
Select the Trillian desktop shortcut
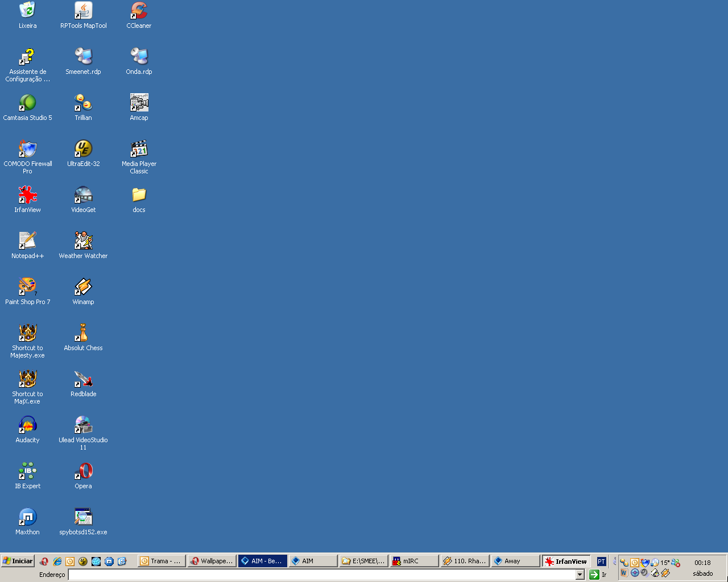[x=83, y=107]
